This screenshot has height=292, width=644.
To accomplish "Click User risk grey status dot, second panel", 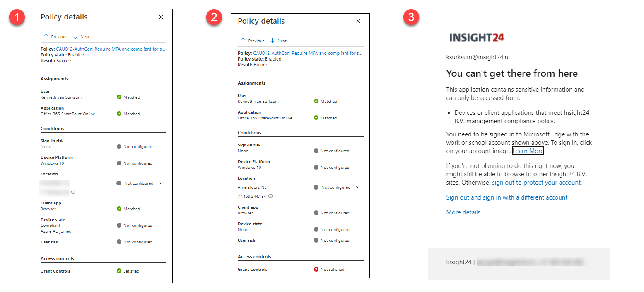I will [316, 240].
